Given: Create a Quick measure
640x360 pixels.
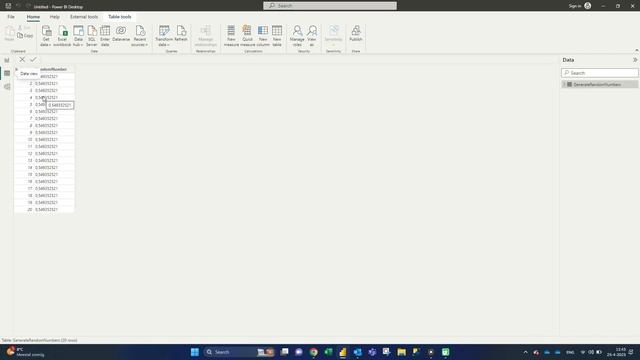Looking at the screenshot, I should pyautogui.click(x=247, y=36).
